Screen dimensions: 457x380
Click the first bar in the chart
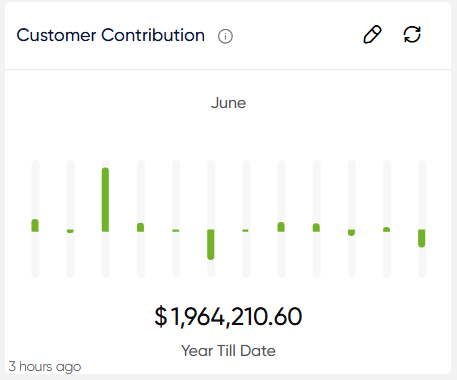coord(35,225)
